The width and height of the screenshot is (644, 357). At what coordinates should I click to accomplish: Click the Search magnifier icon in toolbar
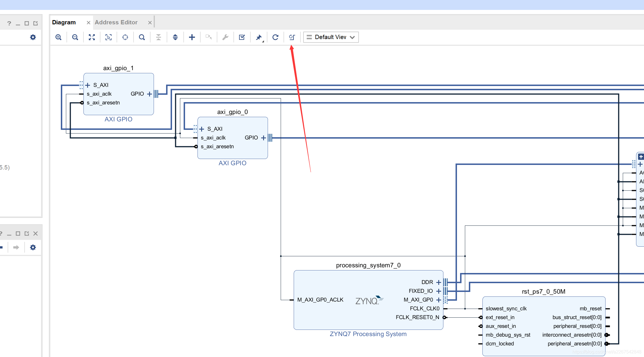click(x=142, y=37)
